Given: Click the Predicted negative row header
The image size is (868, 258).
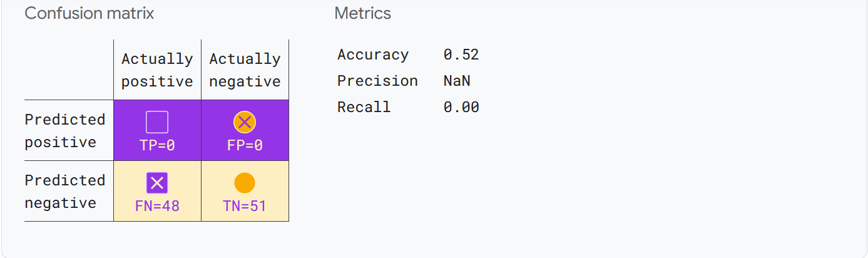Looking at the screenshot, I should tap(65, 192).
